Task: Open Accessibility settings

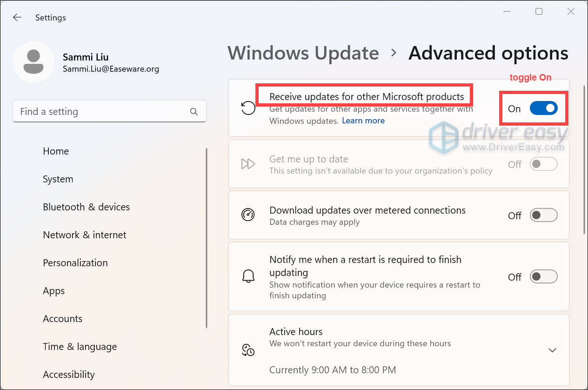Action: tap(69, 375)
